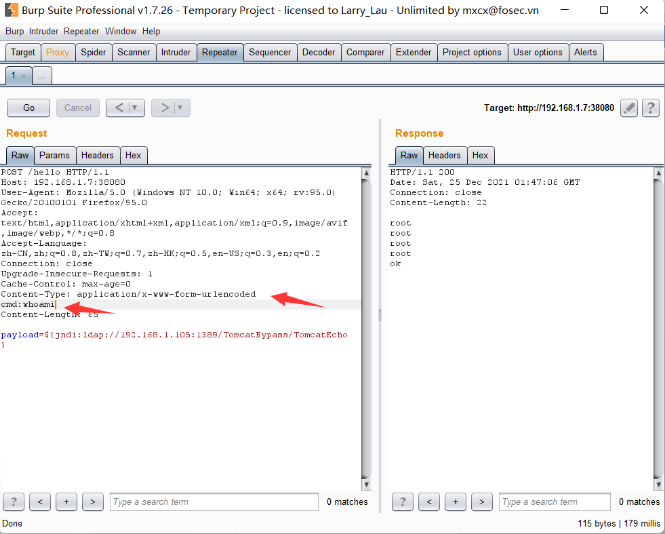Screen dimensions: 665x534
Task: Switch to the Extender tab
Action: coord(413,52)
